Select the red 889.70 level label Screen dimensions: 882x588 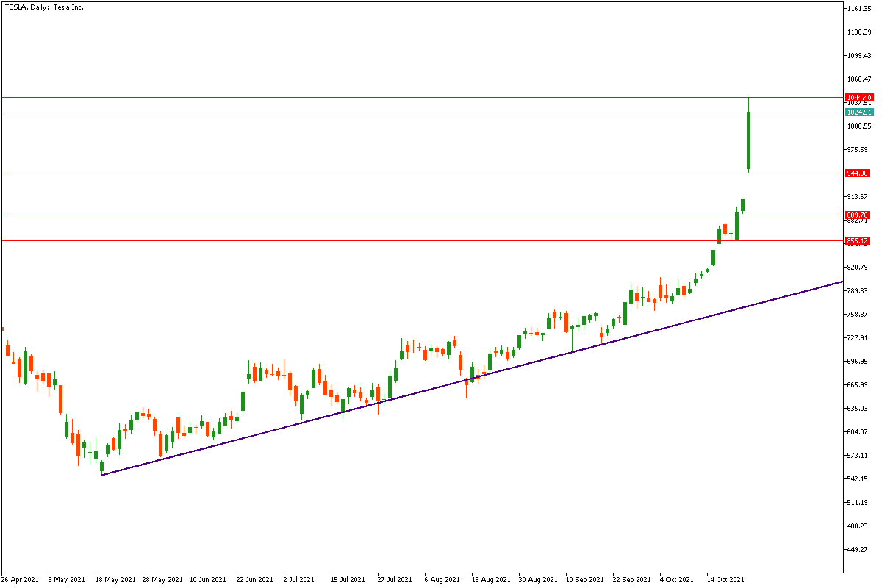(x=858, y=215)
